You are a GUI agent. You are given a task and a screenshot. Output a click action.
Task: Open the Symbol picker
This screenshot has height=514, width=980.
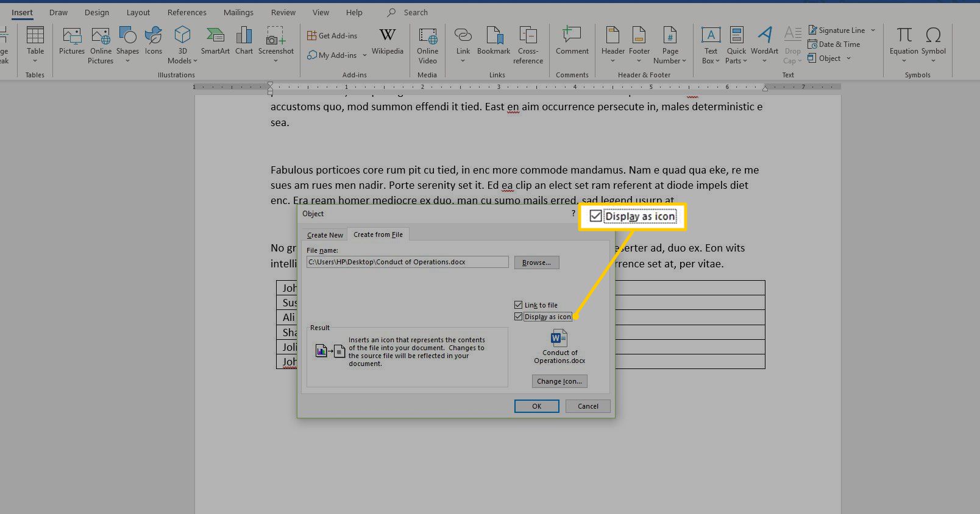click(x=933, y=45)
